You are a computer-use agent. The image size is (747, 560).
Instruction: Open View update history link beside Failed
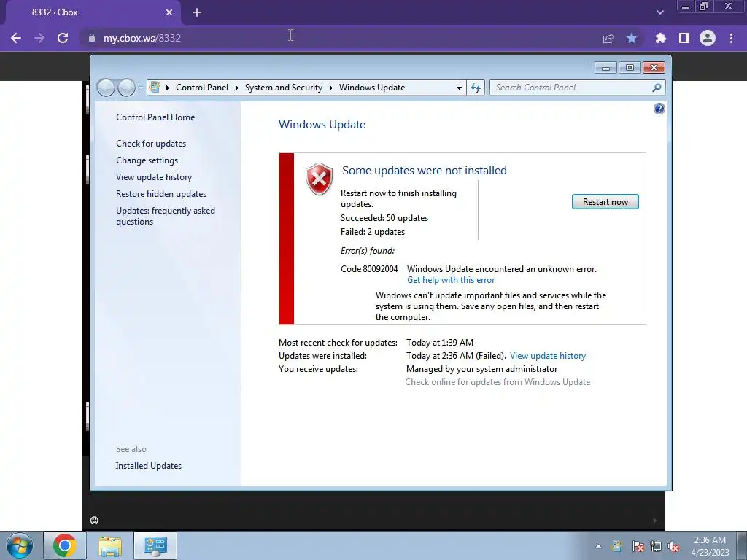(548, 356)
